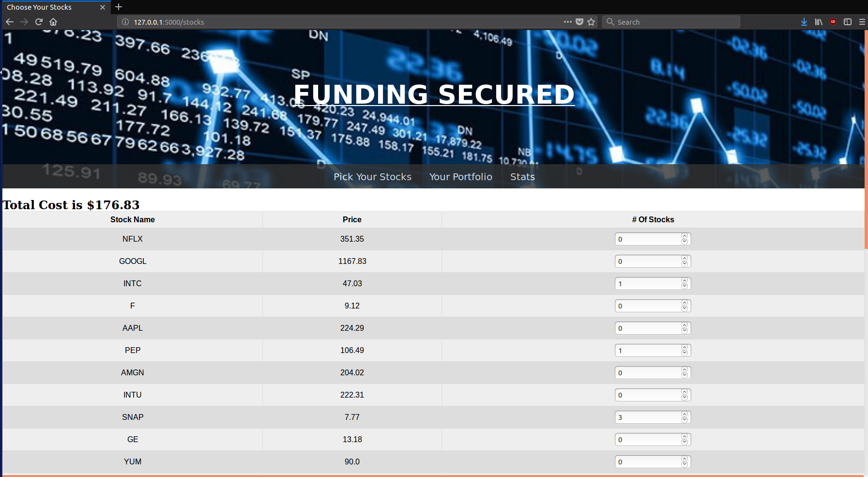Click the AMGN stock name cell
868x477 pixels.
click(133, 372)
